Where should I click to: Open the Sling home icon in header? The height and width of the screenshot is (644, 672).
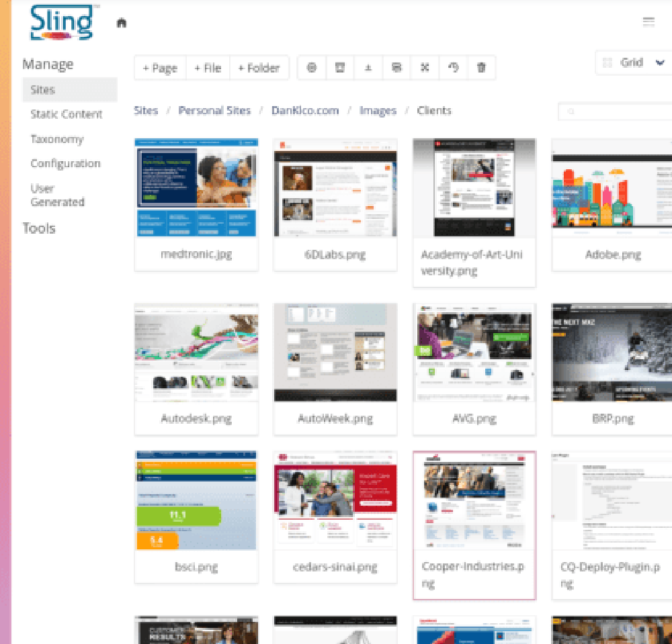121,21
